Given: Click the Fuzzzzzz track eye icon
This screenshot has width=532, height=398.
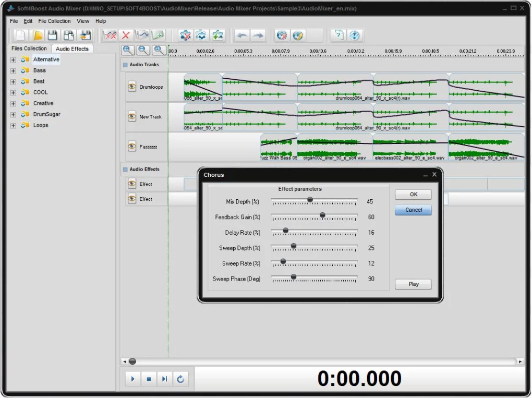Looking at the screenshot, I should [x=132, y=147].
